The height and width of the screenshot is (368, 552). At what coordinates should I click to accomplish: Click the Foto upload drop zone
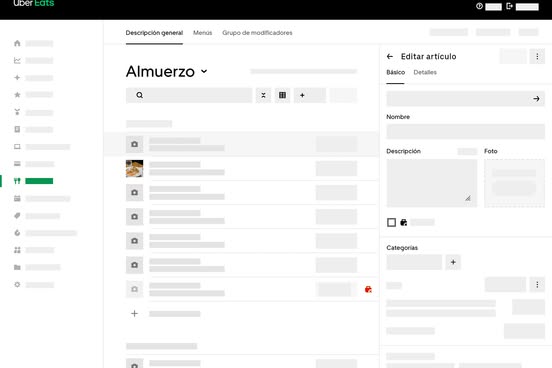pyautogui.click(x=514, y=183)
